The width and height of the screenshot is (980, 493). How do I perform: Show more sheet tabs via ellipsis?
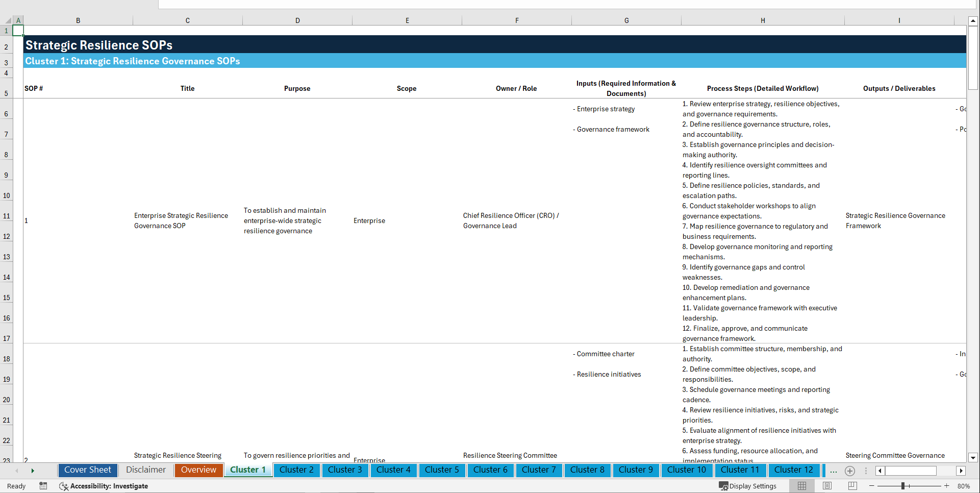click(x=834, y=471)
